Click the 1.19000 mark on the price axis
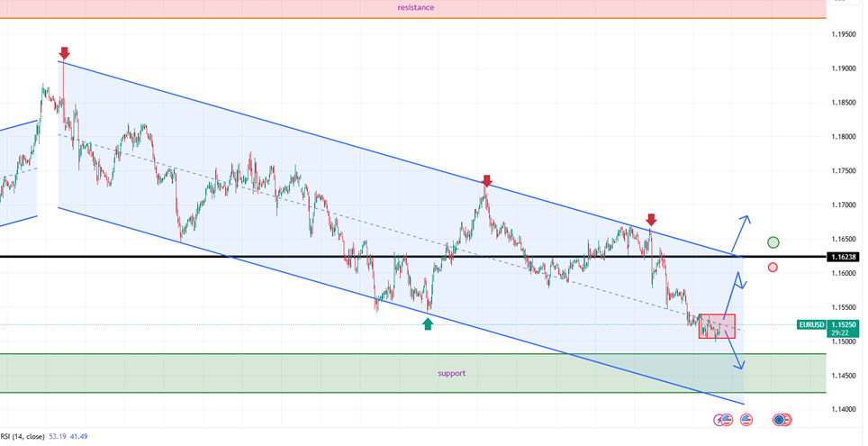 click(x=844, y=68)
